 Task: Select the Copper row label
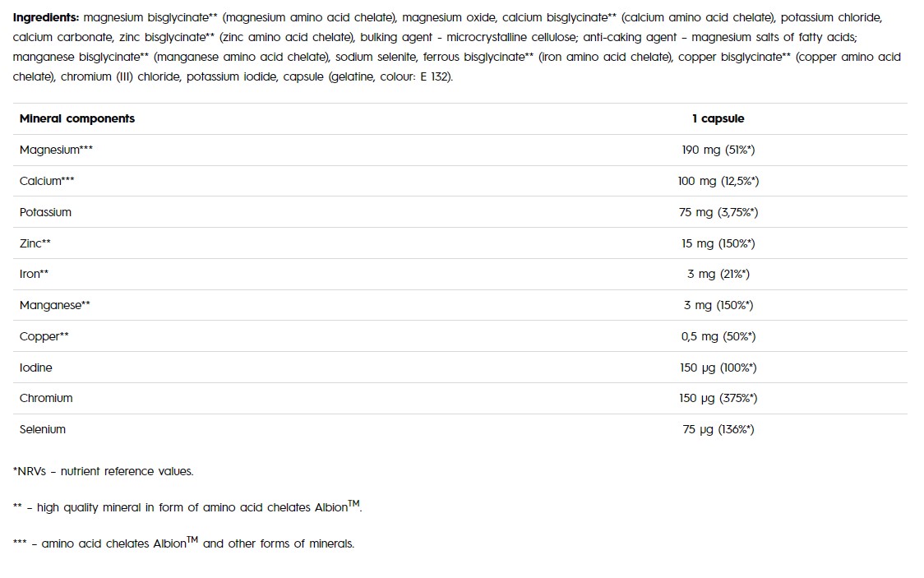pyautogui.click(x=44, y=336)
